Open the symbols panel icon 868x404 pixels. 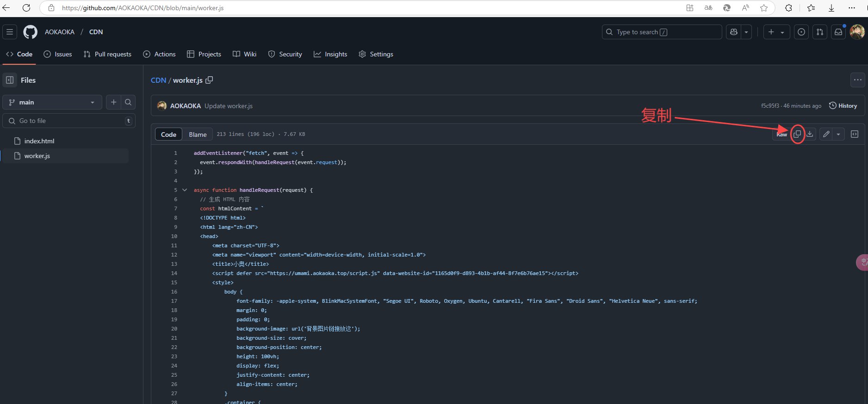855,134
